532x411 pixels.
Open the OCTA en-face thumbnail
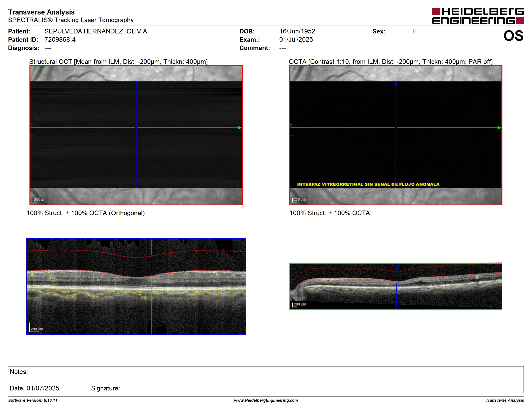(x=396, y=135)
